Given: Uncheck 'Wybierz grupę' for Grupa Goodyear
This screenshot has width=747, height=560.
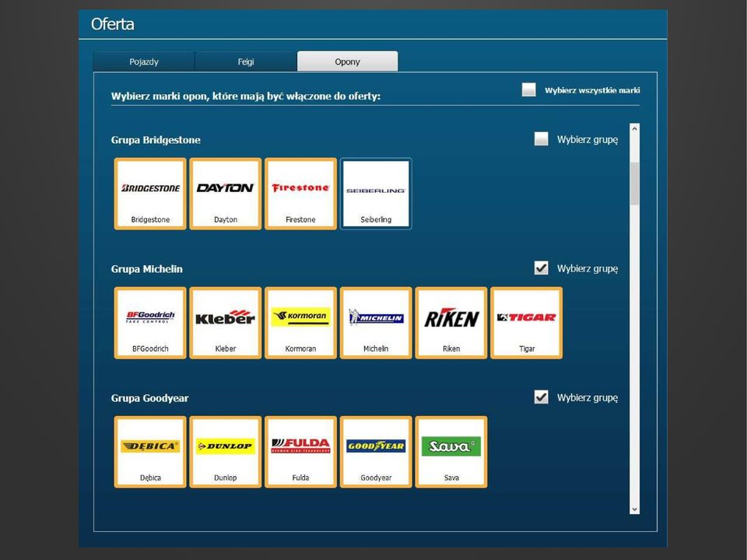Looking at the screenshot, I should tap(542, 397).
